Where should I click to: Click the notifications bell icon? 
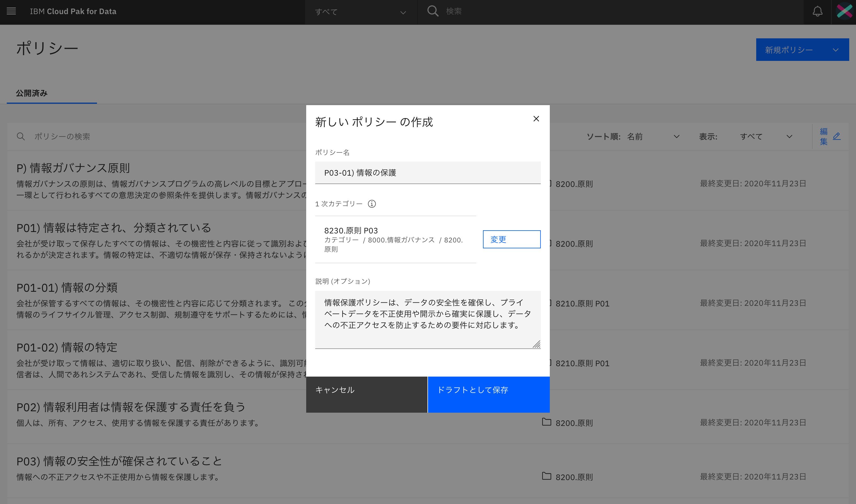(x=817, y=12)
